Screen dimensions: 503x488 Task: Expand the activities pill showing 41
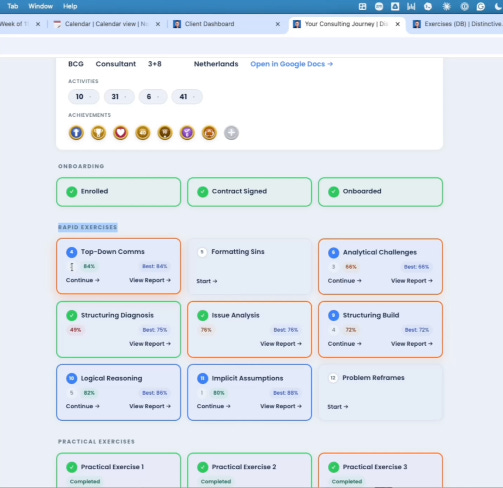187,97
